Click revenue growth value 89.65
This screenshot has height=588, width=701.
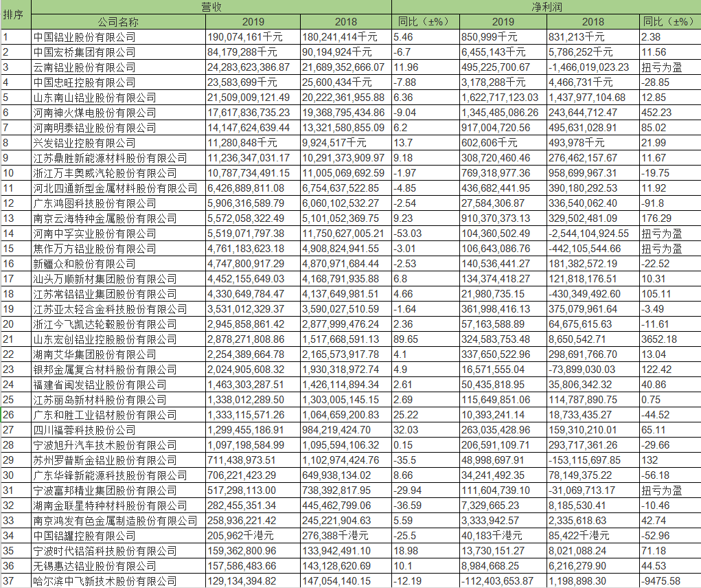(426, 339)
